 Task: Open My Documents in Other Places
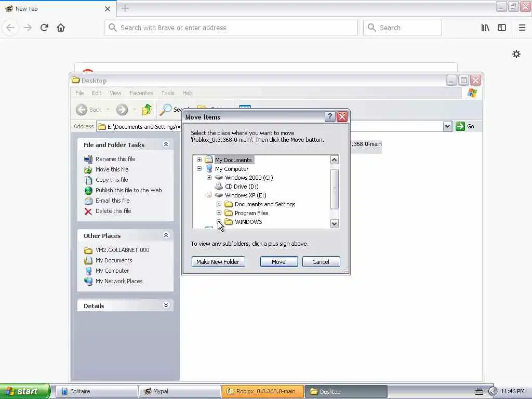click(x=114, y=261)
